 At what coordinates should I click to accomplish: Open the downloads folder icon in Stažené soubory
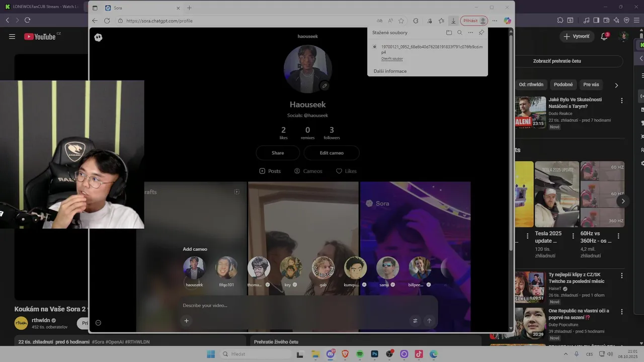[x=449, y=33]
